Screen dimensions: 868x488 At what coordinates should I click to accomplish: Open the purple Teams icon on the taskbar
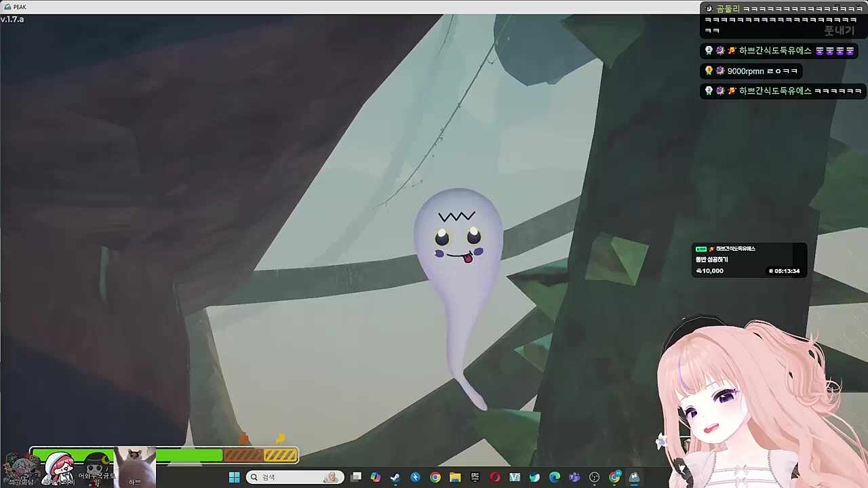point(575,477)
